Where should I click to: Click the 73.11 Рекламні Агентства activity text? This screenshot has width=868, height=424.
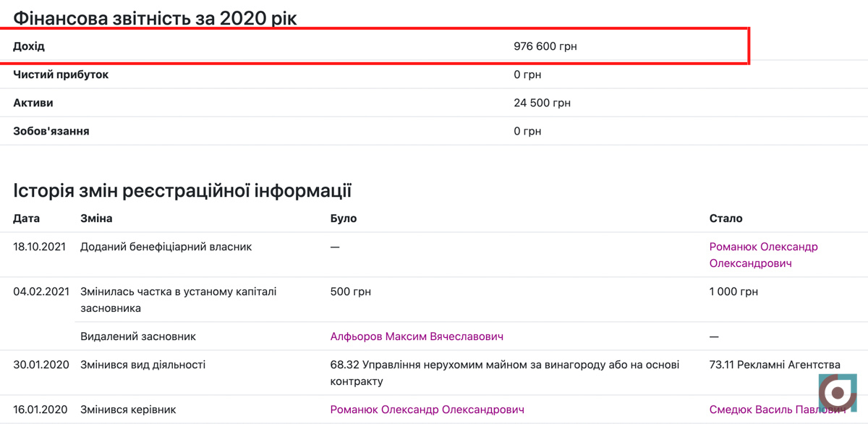(775, 365)
